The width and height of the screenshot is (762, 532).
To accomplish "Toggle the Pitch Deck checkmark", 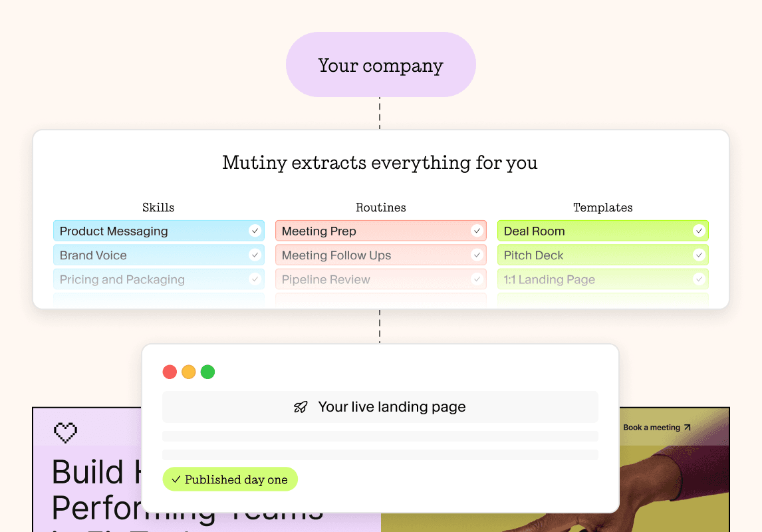I will point(699,255).
